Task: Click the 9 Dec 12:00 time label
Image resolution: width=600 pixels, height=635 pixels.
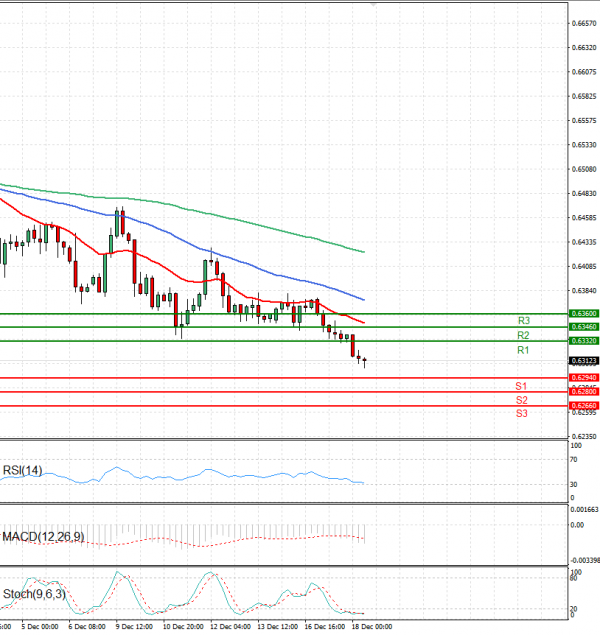Action: click(x=134, y=626)
